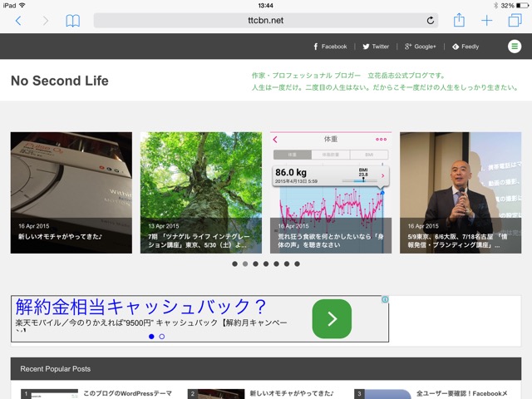Click the No Second Life site title
This screenshot has height=399, width=532.
[59, 81]
